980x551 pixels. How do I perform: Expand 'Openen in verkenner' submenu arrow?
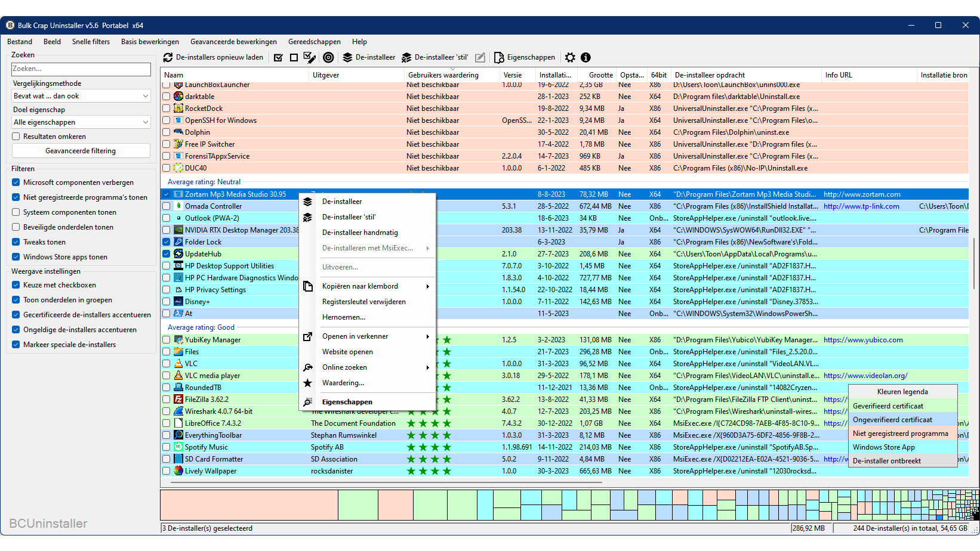point(428,336)
